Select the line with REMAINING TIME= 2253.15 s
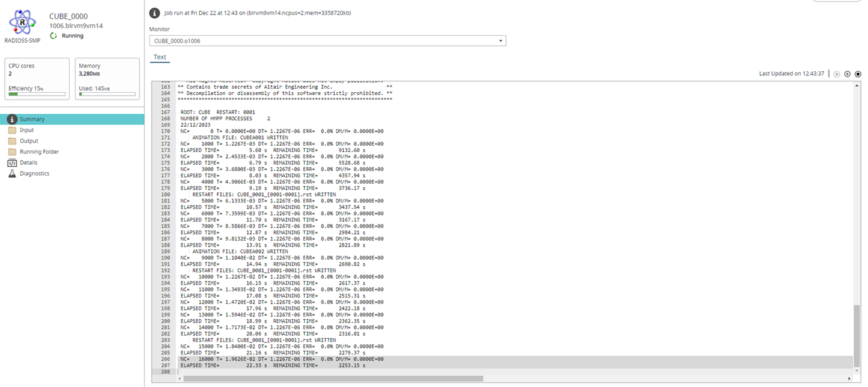Viewport: 868px width, 387px height. [x=273, y=365]
